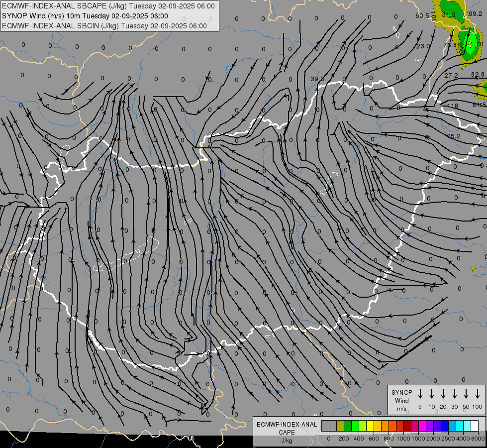Pick the azure light-blue CAPE legend swatch
This screenshot has height=448, width=487.
pos(453,426)
